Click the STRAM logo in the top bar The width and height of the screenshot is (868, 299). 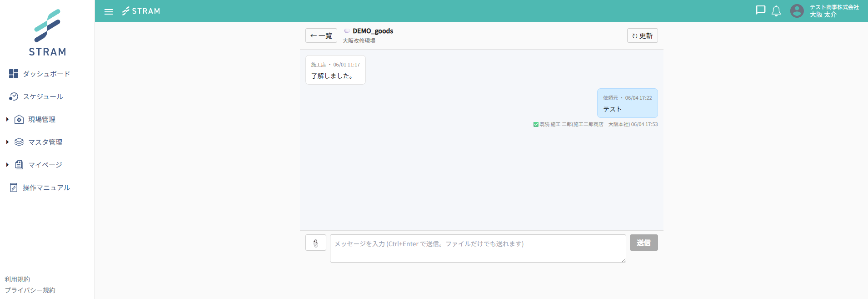[141, 11]
